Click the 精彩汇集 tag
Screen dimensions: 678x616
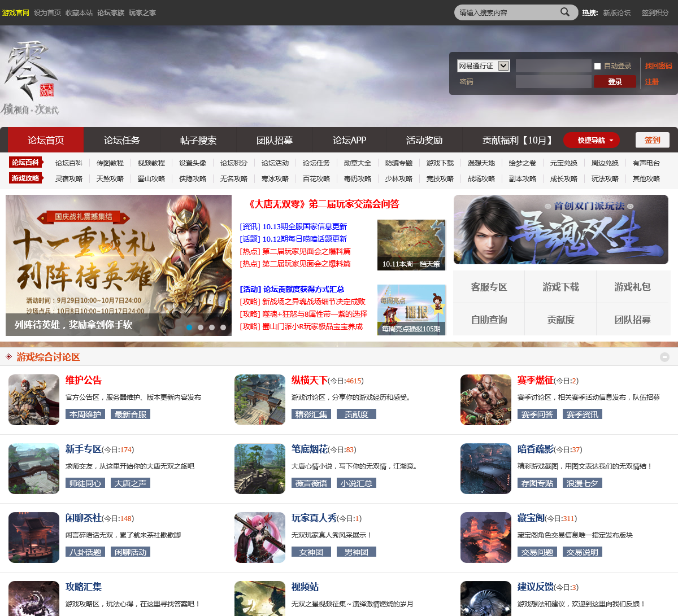pos(311,414)
